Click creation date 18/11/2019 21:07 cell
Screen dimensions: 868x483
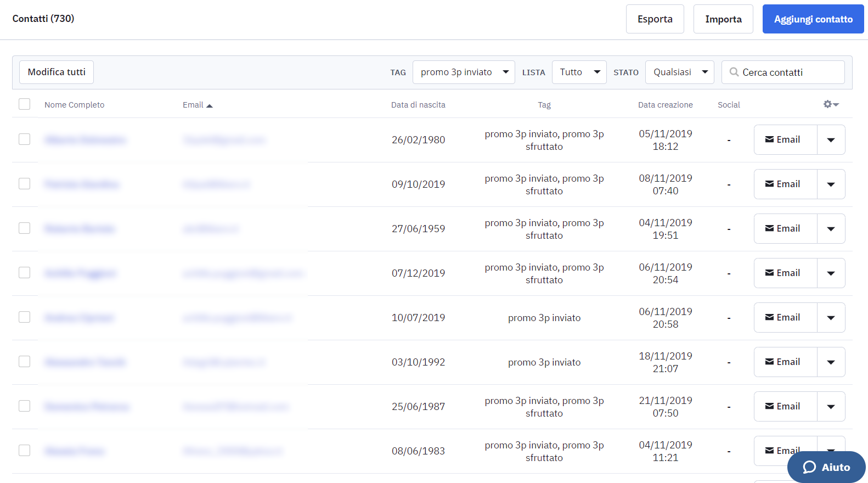point(666,362)
